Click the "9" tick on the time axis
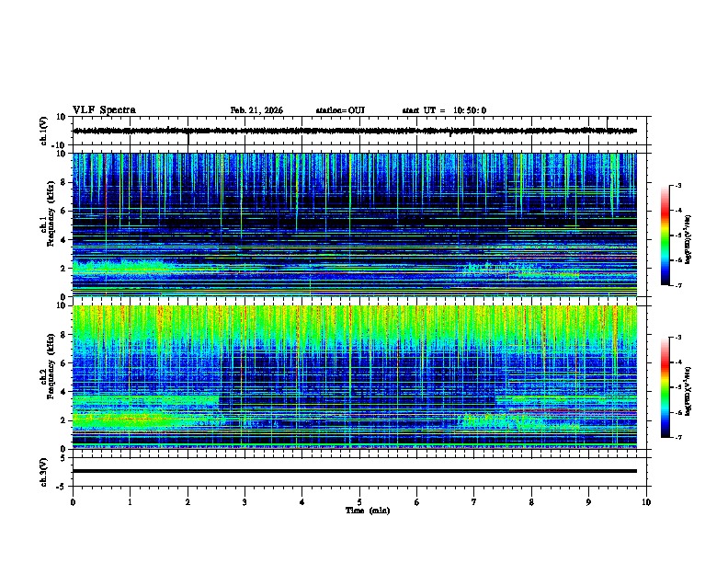 point(588,502)
